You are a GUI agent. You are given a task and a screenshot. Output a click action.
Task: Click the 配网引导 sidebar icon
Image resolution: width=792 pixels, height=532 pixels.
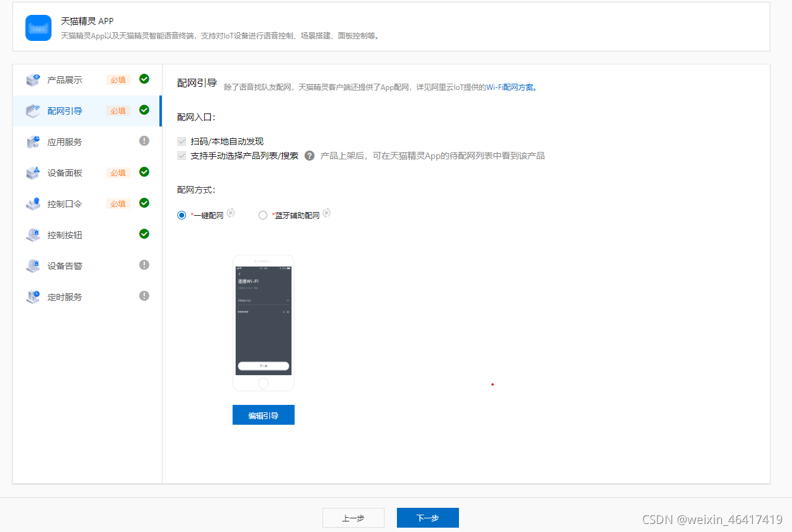[x=33, y=111]
